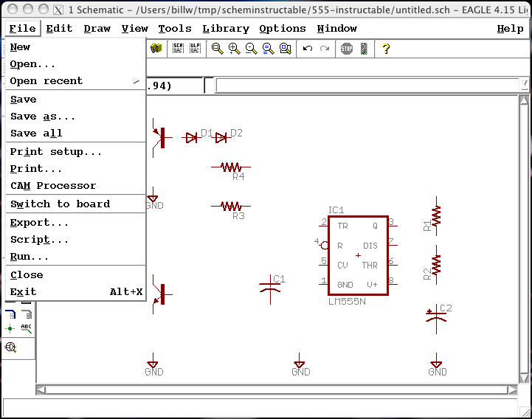Click the command line input field

[x=367, y=86]
